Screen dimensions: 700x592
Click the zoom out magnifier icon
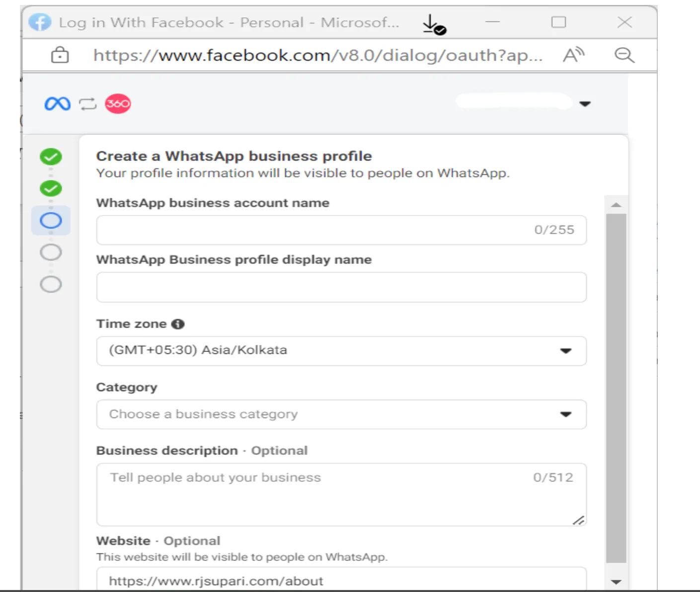tap(624, 55)
